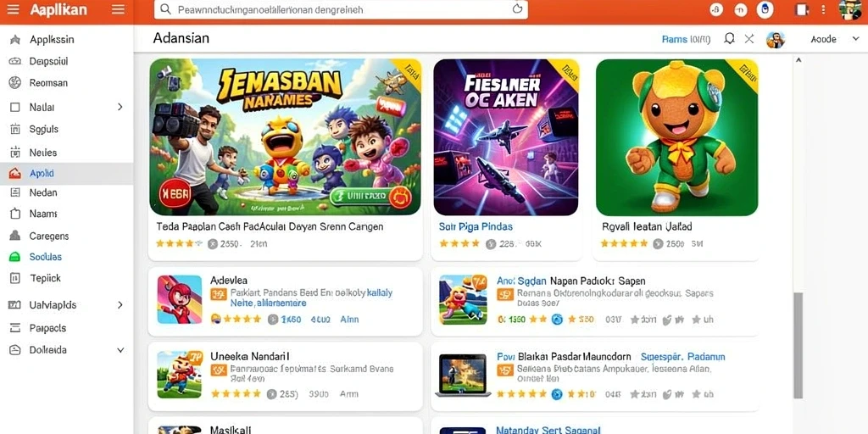Image resolution: width=868 pixels, height=434 pixels.
Task: Click the X icon next to bell
Action: tap(749, 39)
